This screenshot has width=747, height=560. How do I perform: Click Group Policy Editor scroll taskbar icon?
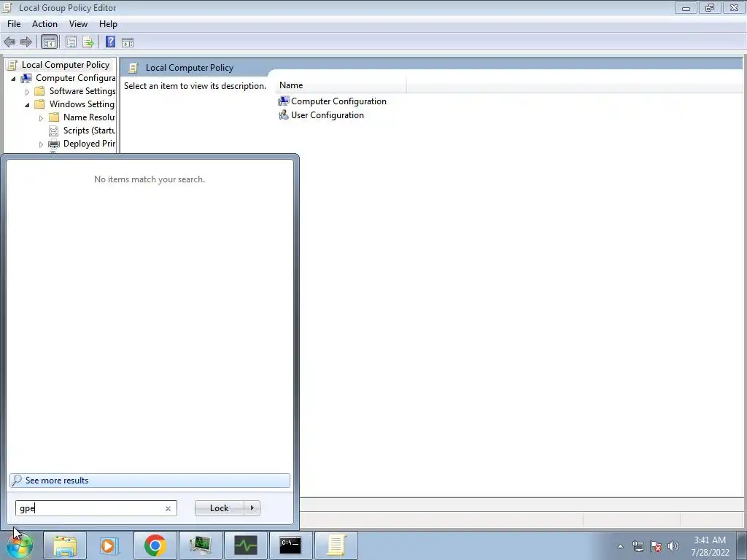click(x=336, y=545)
